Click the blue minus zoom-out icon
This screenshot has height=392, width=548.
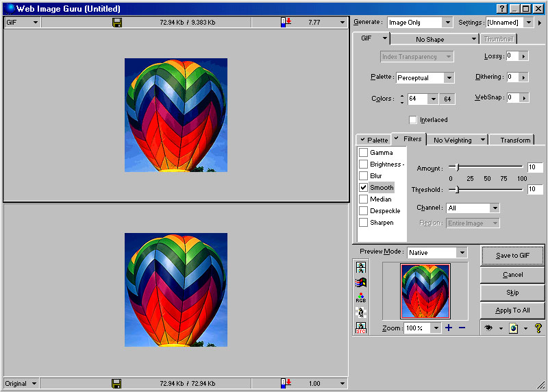click(x=462, y=328)
